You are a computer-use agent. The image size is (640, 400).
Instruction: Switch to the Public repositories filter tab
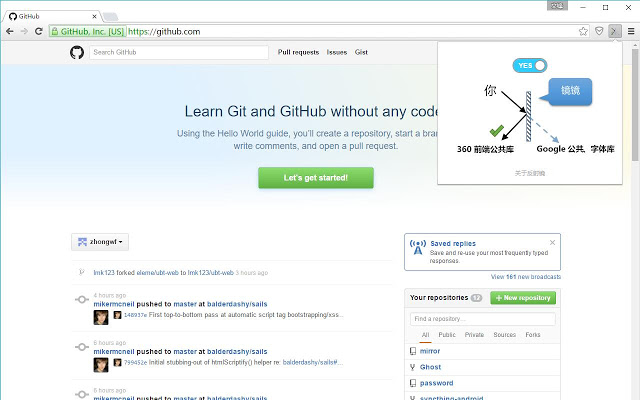447,335
